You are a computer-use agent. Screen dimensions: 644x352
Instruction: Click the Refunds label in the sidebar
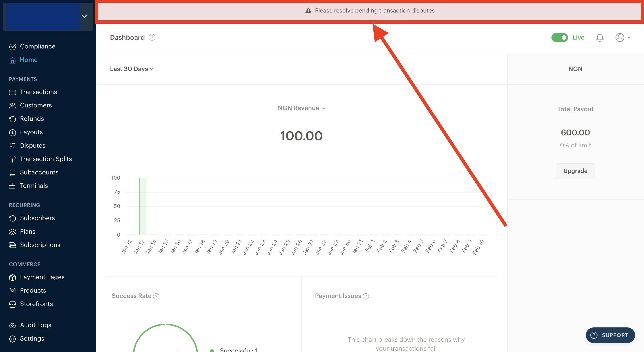32,119
